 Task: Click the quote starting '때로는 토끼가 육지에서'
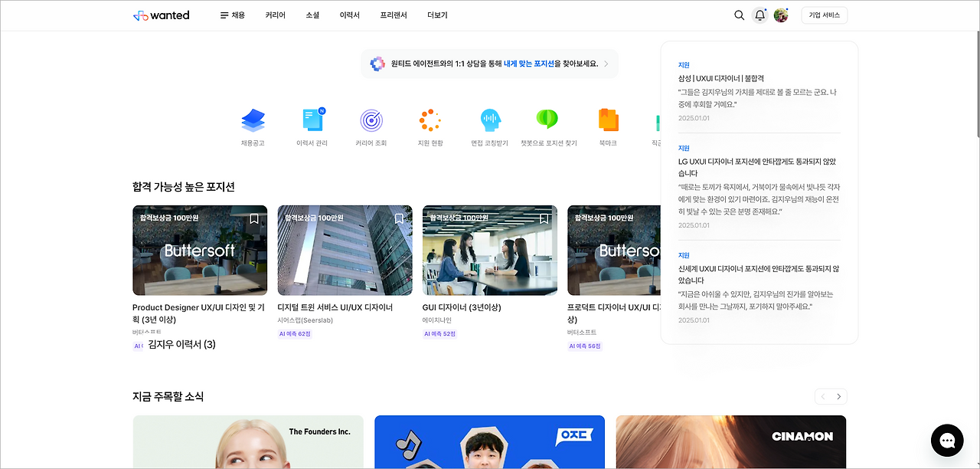[x=759, y=198]
